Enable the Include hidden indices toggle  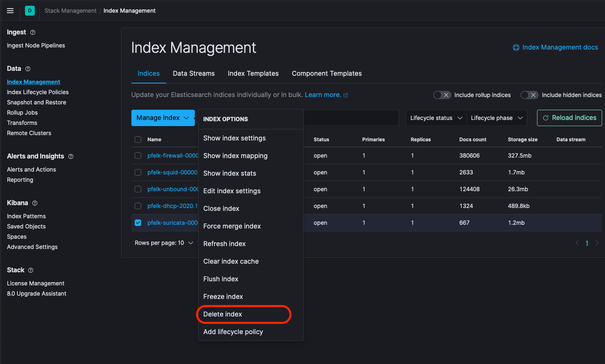pyautogui.click(x=529, y=95)
